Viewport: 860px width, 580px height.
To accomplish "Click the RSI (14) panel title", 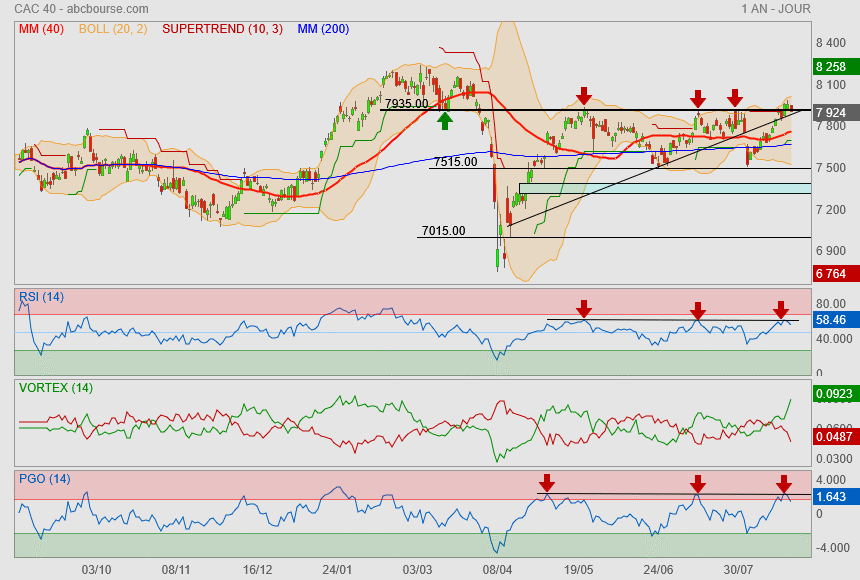I will pyautogui.click(x=41, y=296).
